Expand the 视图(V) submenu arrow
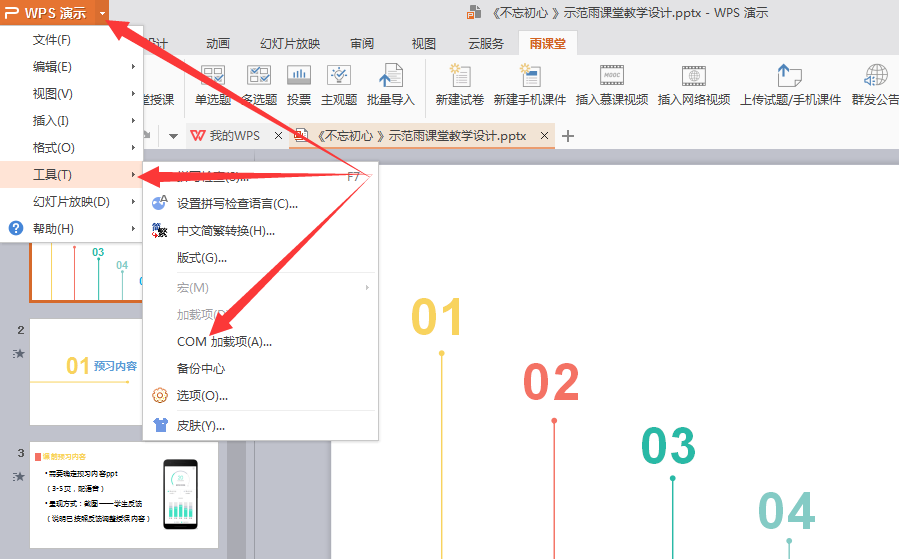Screen dimensions: 899x559 tap(133, 93)
